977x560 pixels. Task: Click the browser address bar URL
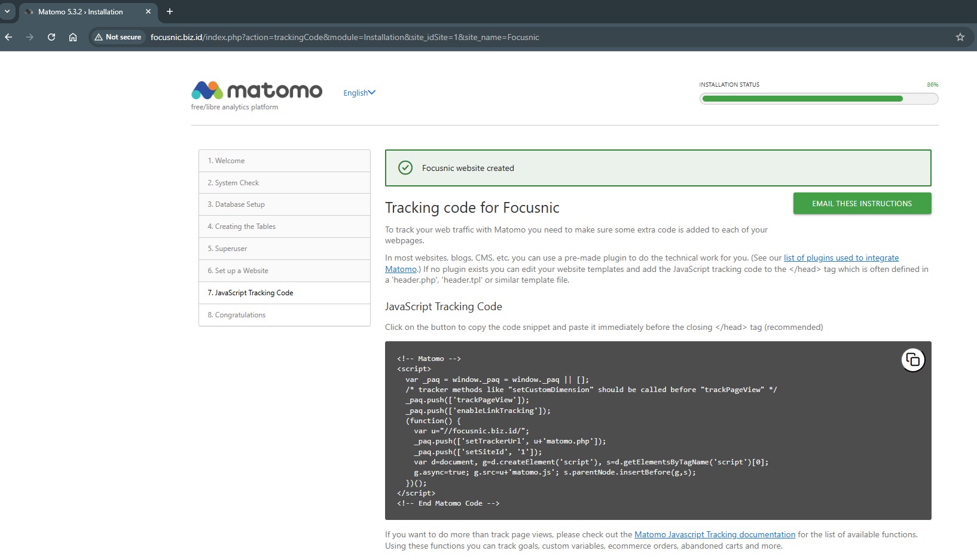click(344, 37)
